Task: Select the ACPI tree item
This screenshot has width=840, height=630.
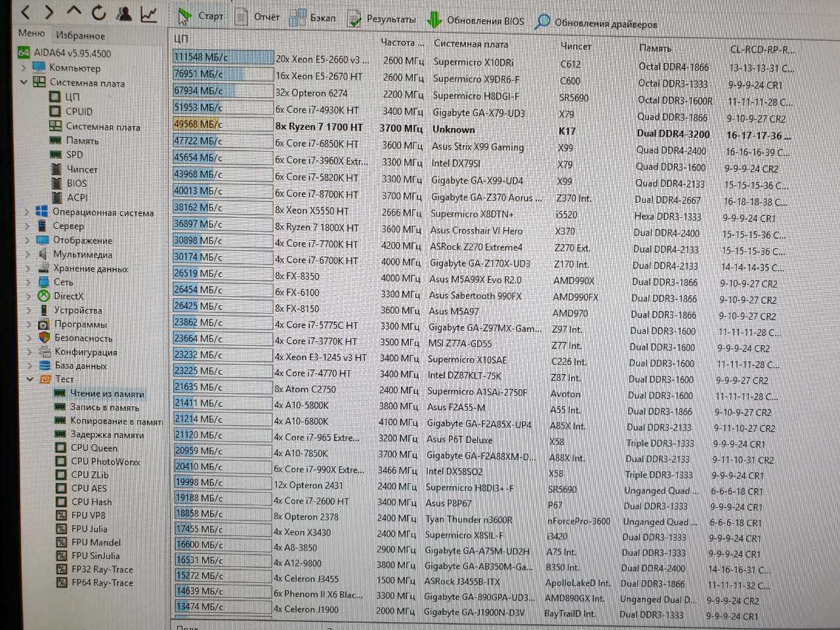Action: pyautogui.click(x=70, y=198)
